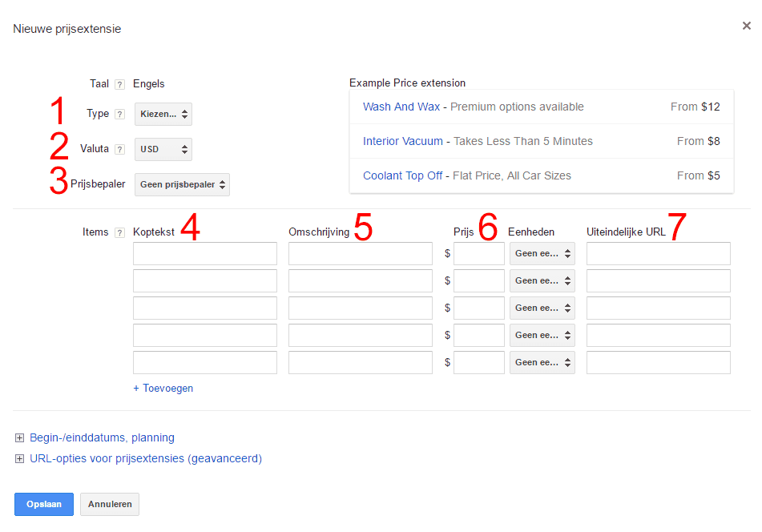762x532 pixels.
Task: Click the help icon beside Type
Action: coord(119,115)
